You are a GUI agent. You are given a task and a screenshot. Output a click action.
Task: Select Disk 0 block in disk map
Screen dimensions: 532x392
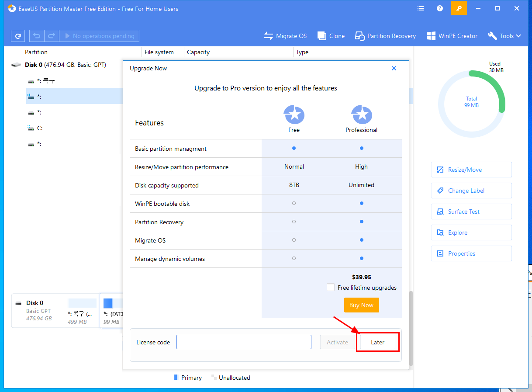click(38, 311)
